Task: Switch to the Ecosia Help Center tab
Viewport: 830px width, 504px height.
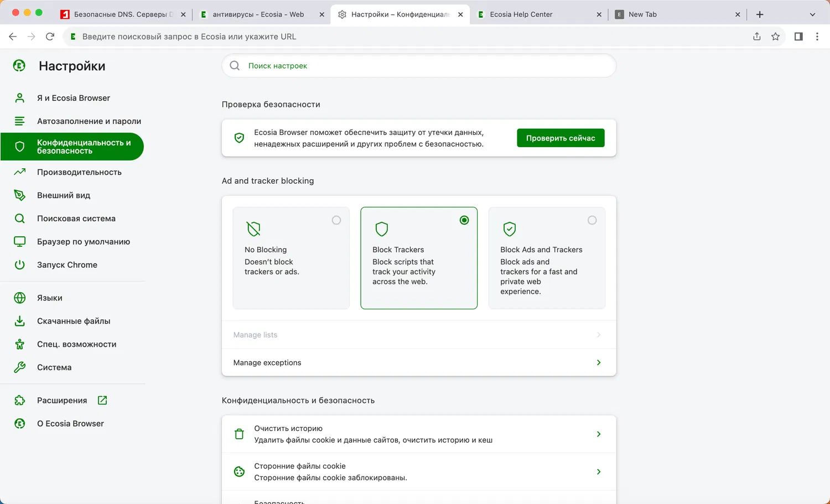Action: point(531,14)
